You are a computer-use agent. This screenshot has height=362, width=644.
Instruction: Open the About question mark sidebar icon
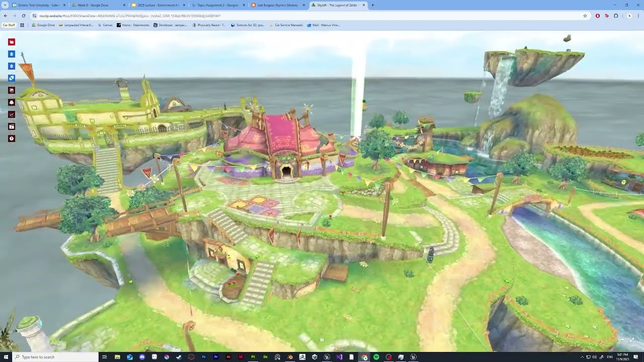coord(12,139)
